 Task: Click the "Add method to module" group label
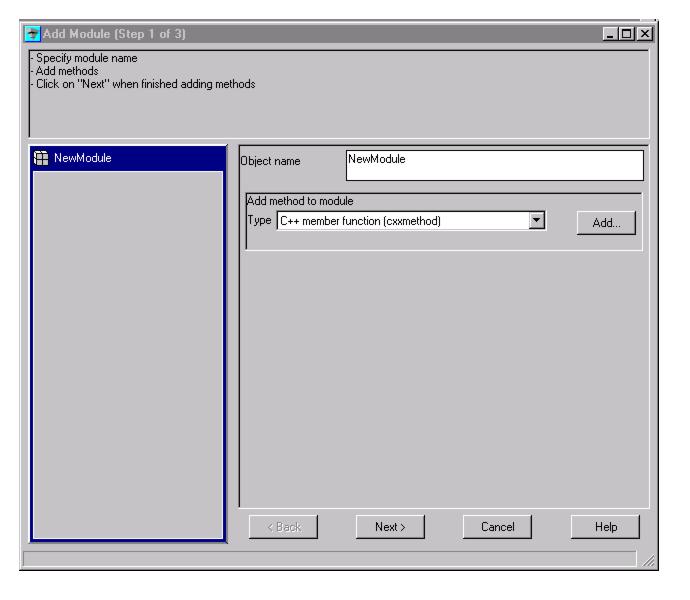click(x=299, y=202)
